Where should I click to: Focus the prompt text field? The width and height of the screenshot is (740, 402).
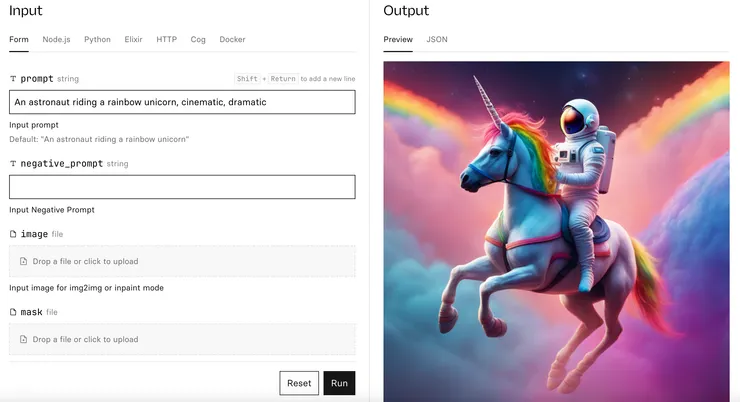pyautogui.click(x=182, y=102)
